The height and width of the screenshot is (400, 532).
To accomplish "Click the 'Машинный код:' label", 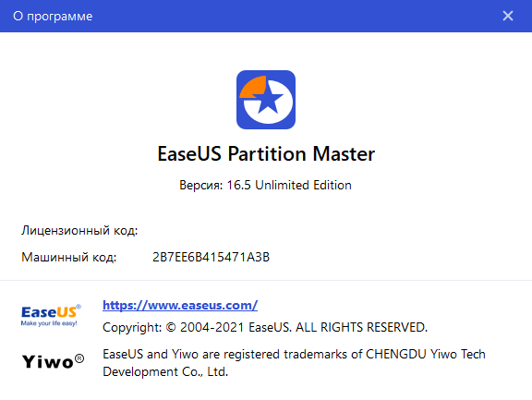I will click(x=69, y=257).
